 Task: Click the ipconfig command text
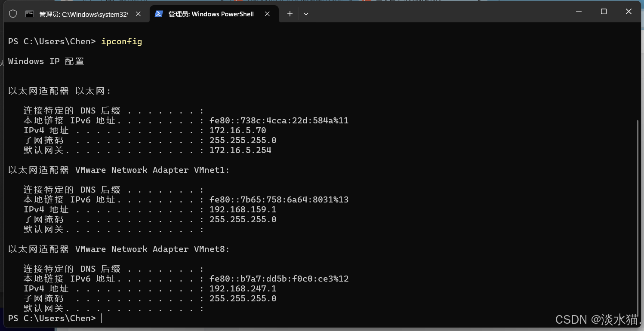(121, 42)
